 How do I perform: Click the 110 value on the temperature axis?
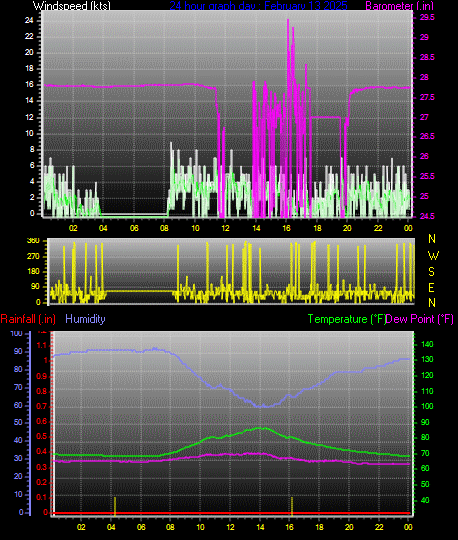427,391
